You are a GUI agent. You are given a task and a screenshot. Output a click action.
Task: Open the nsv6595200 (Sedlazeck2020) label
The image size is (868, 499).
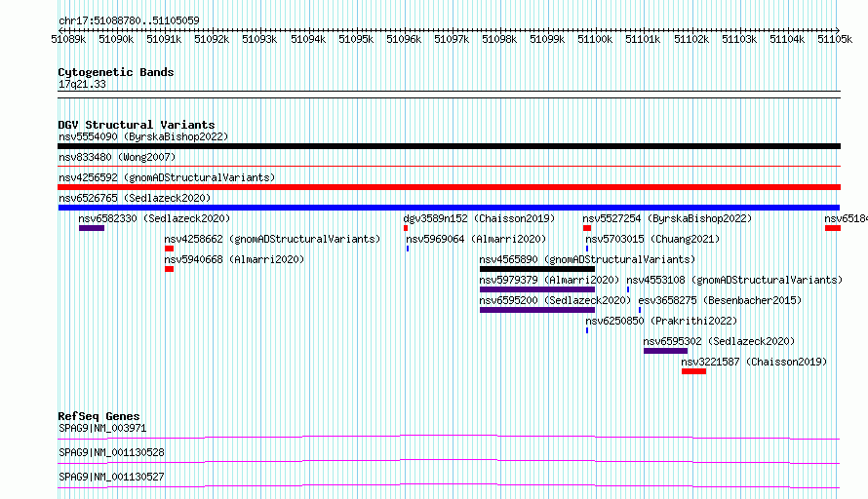tap(555, 300)
